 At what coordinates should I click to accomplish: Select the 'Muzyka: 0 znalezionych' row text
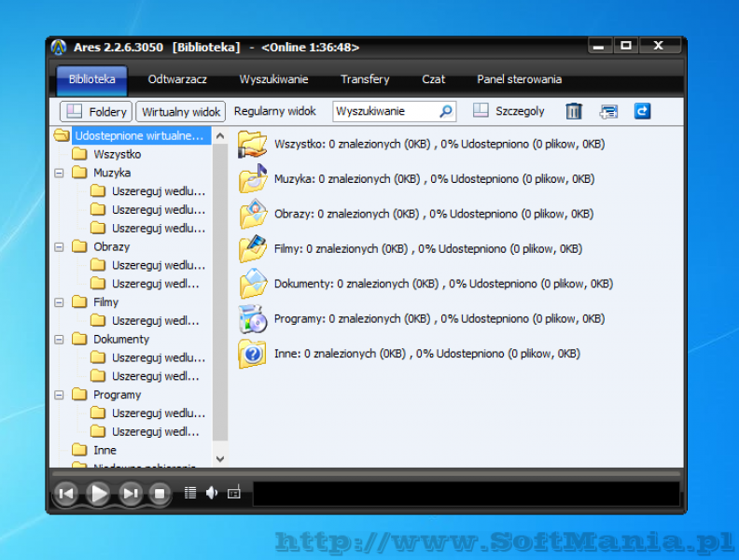(x=434, y=178)
